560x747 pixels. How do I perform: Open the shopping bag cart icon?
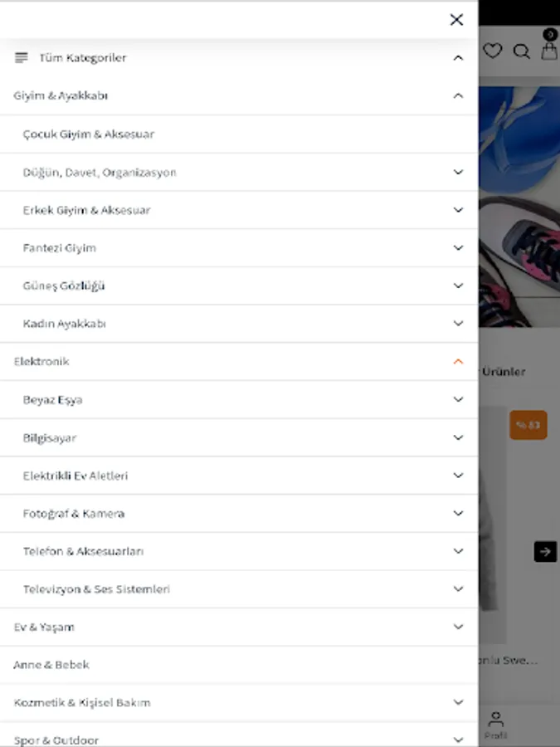[549, 51]
